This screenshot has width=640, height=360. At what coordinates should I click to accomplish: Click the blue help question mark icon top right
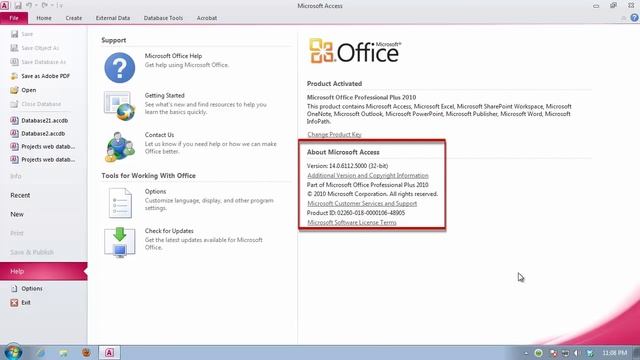634,18
